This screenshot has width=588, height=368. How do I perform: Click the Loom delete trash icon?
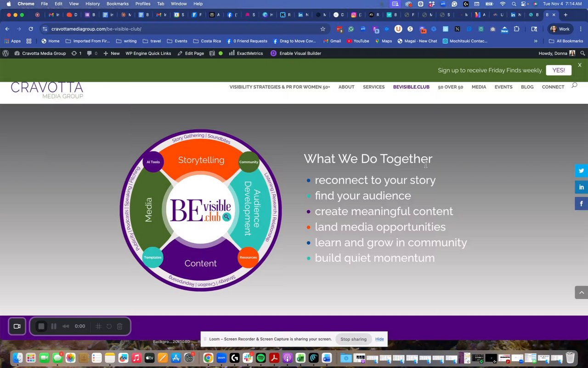click(x=119, y=326)
